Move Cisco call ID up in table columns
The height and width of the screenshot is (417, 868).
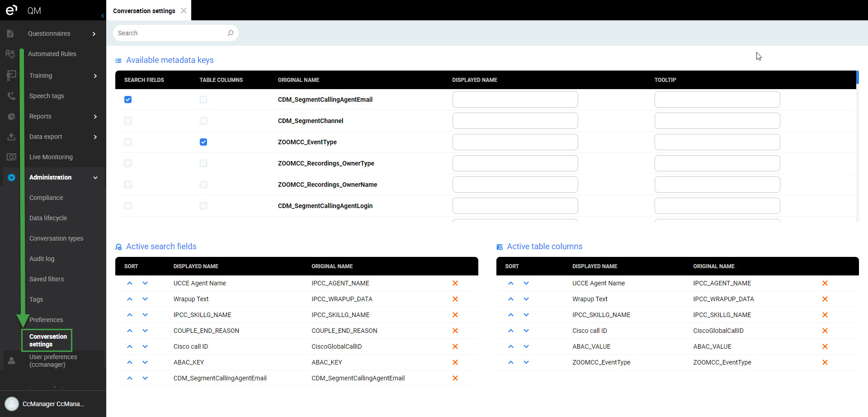pyautogui.click(x=511, y=331)
